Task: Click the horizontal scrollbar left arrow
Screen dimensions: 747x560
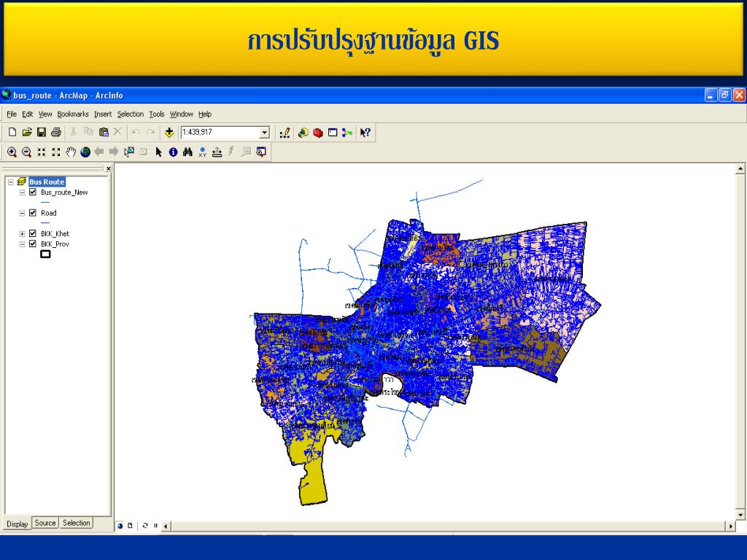Action: point(166,526)
